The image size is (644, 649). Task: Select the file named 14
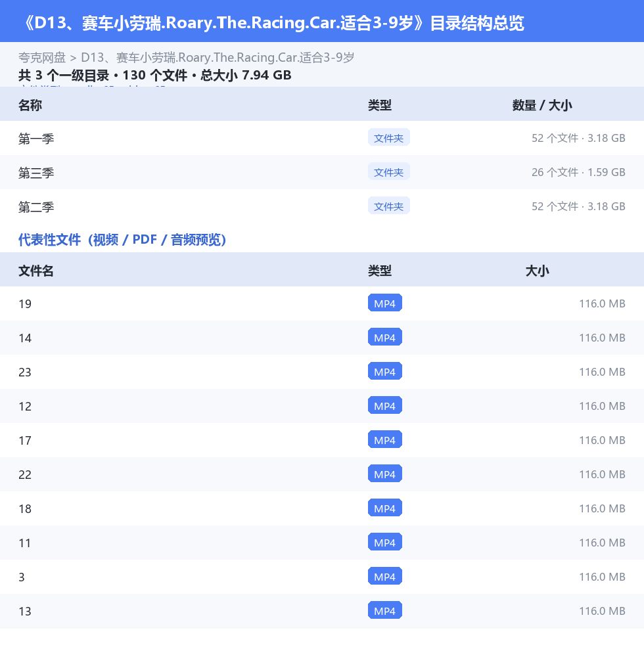coord(25,338)
